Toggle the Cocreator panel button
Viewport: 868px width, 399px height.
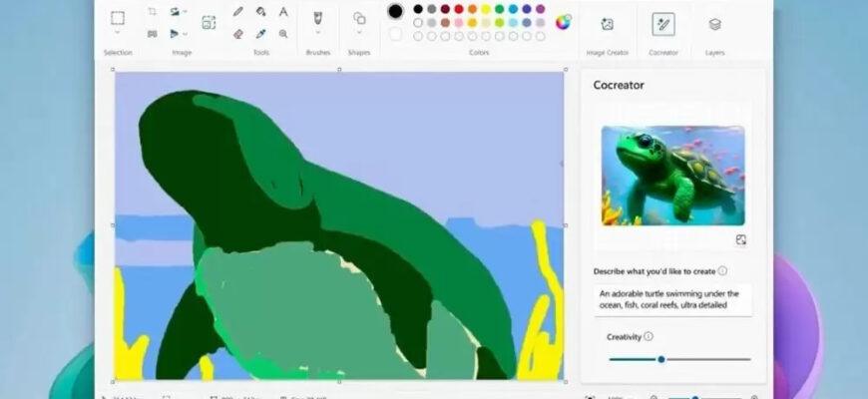[663, 24]
